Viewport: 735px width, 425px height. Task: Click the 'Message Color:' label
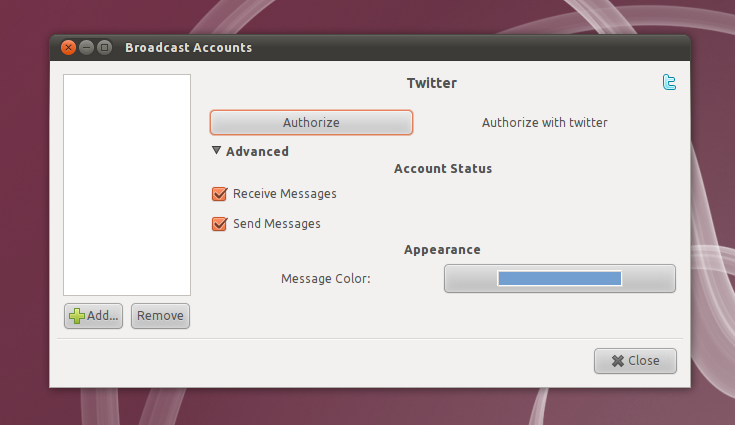[x=326, y=279]
